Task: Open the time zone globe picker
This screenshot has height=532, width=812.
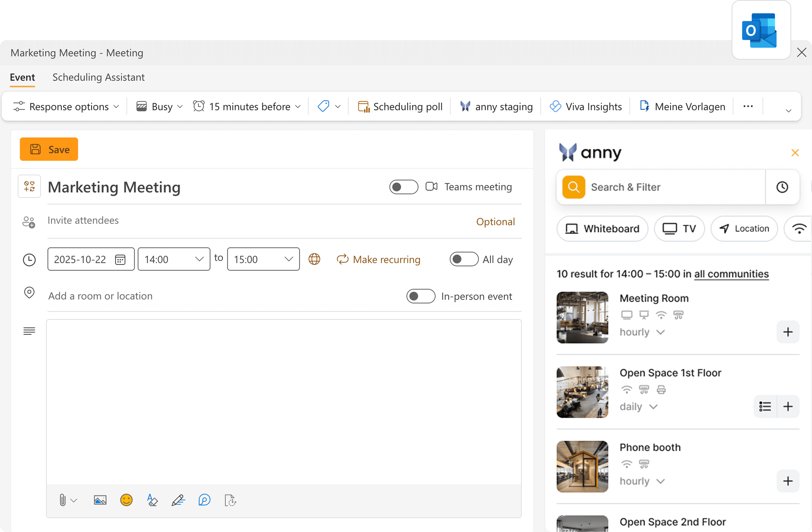Action: pyautogui.click(x=314, y=259)
